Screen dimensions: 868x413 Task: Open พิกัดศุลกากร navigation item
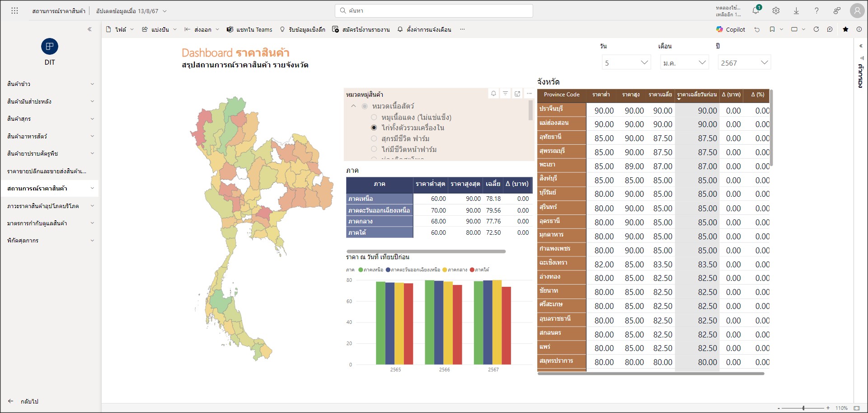click(x=50, y=241)
